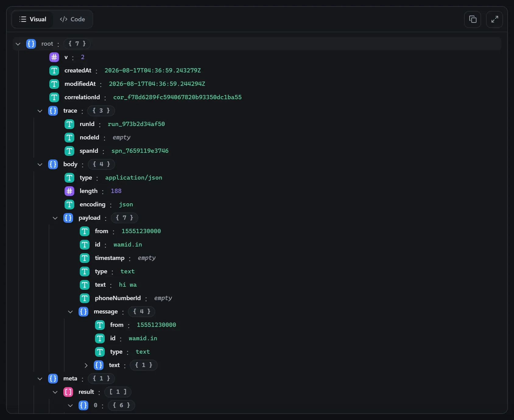Click the text icon beside phoneNumberId
The image size is (514, 420).
coord(85,298)
